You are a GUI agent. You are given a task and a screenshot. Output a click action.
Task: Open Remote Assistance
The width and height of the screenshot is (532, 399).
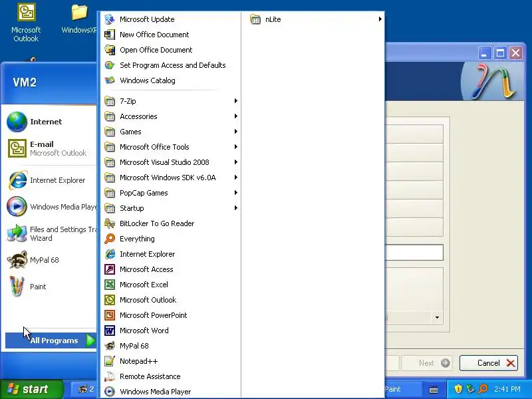(171, 376)
